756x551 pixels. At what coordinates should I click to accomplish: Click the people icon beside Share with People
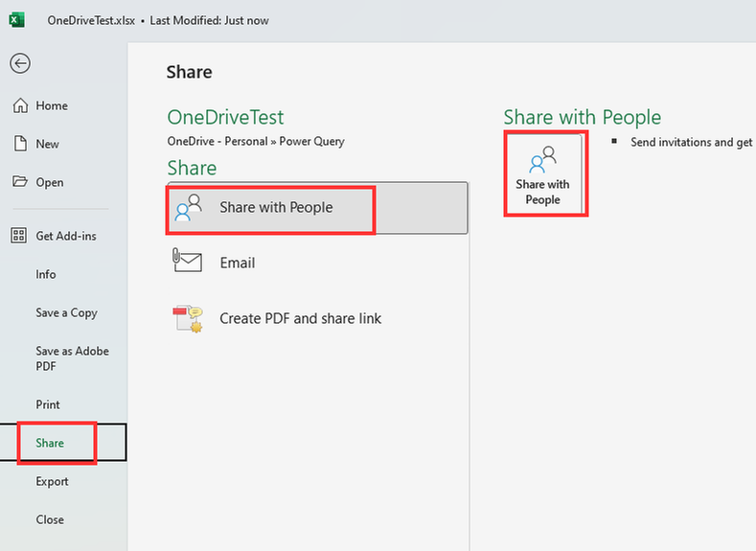pos(188,207)
